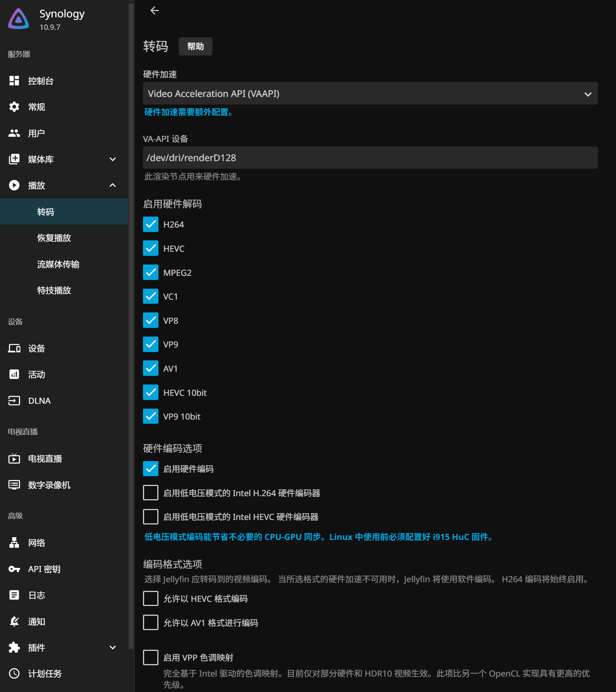Expand the 媒体库 submenu chevron
This screenshot has width=616, height=692.
[x=112, y=159]
